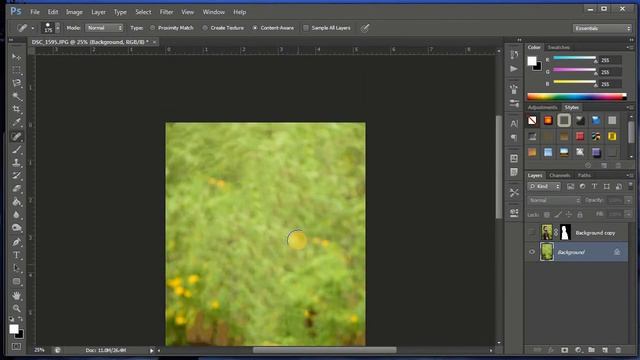
Task: Select the Path Selection tool
Action: click(x=16, y=268)
